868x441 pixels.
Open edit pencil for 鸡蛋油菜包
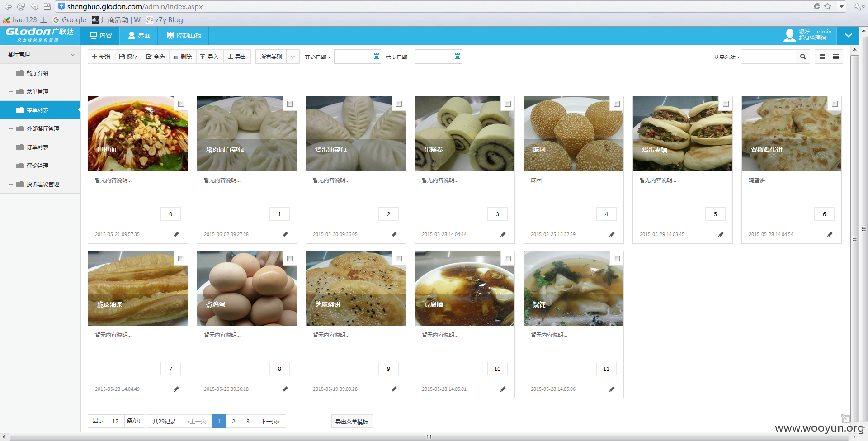[394, 234]
